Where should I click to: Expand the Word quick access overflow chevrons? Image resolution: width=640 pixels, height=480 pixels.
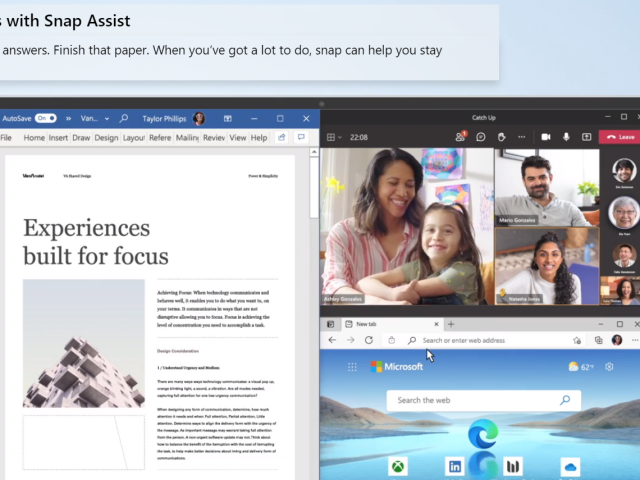point(68,118)
